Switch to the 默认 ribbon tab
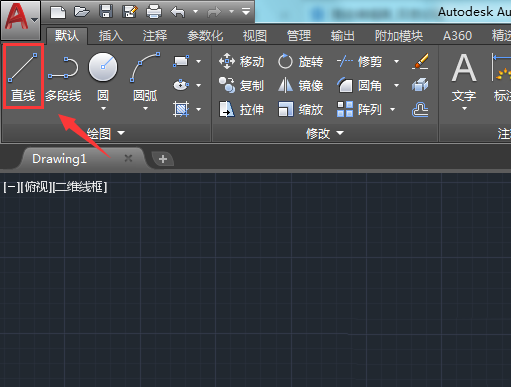This screenshot has width=511, height=387. click(67, 35)
